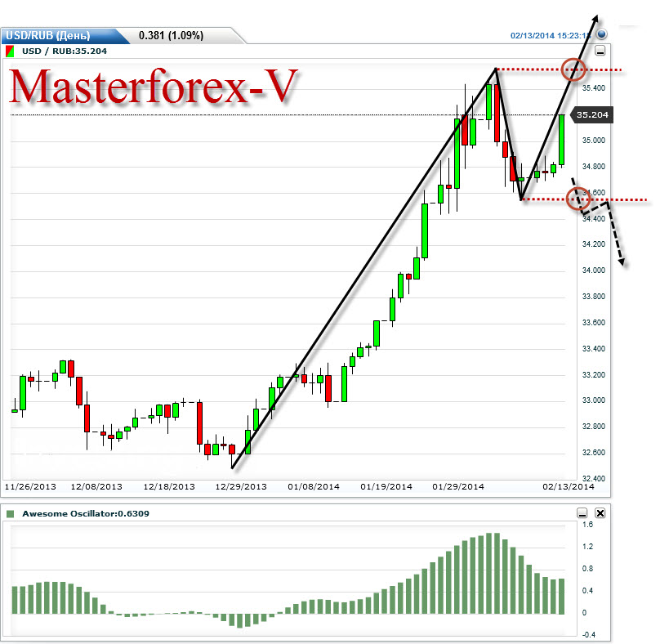Click the 33.600 price axis label

(594, 323)
